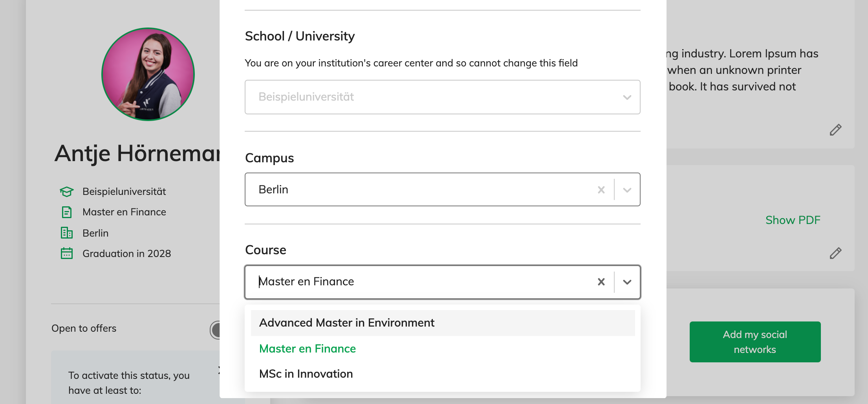Click the pencil icon below Show PDF
Image resolution: width=868 pixels, height=404 pixels.
pos(835,253)
